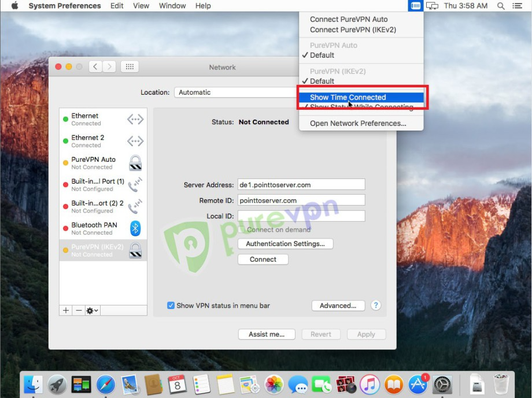Toggle Connect on demand checkbox
Image resolution: width=532 pixels, height=398 pixels.
coord(242,229)
